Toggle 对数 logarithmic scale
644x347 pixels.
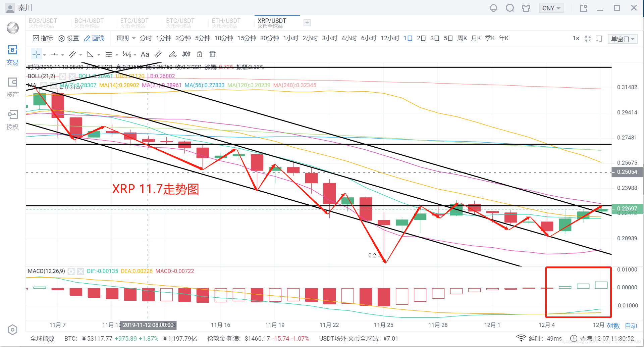coord(614,326)
